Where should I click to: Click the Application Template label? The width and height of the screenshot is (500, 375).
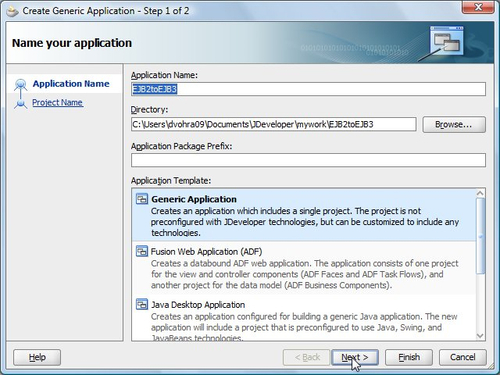(x=171, y=181)
